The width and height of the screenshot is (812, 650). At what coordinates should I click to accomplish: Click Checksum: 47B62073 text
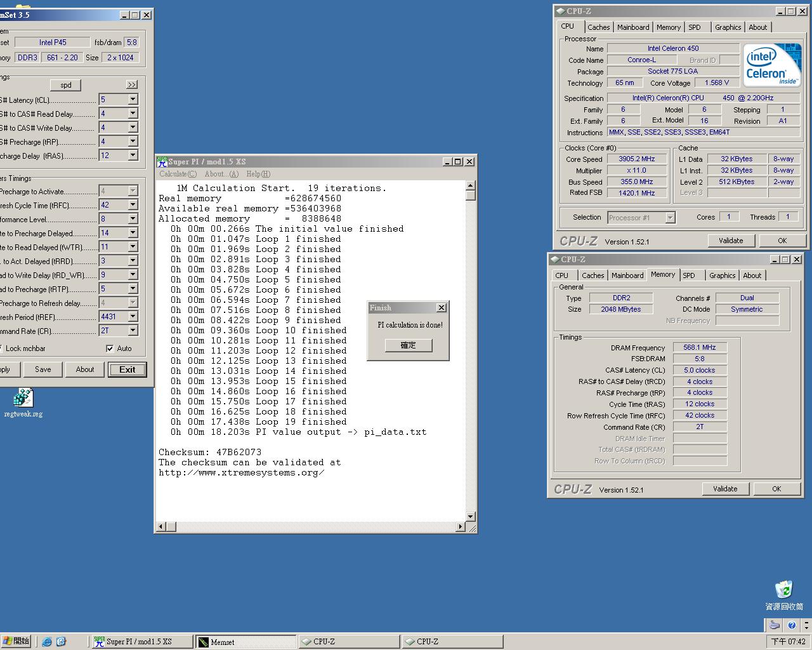[x=210, y=453]
